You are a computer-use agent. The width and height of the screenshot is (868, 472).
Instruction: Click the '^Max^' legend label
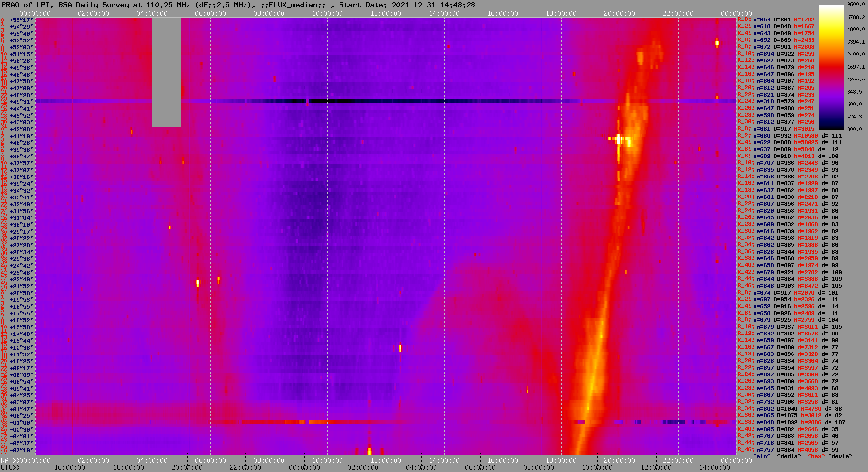pos(816,457)
